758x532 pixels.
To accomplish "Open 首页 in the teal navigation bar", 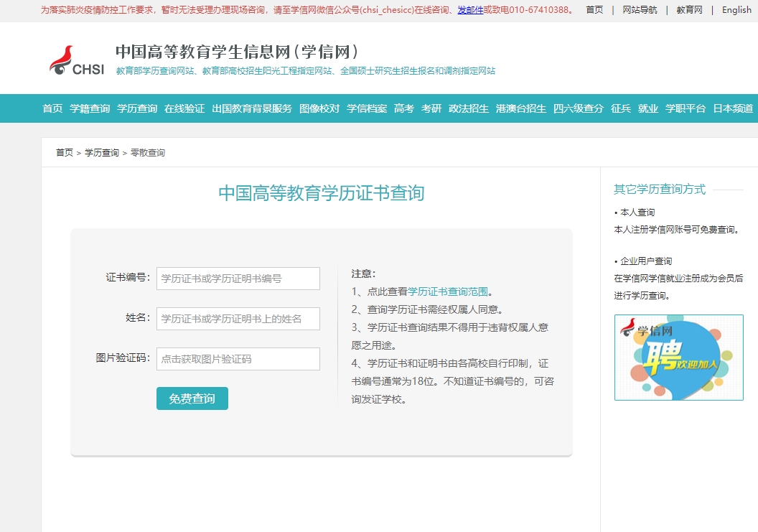I will 52,108.
